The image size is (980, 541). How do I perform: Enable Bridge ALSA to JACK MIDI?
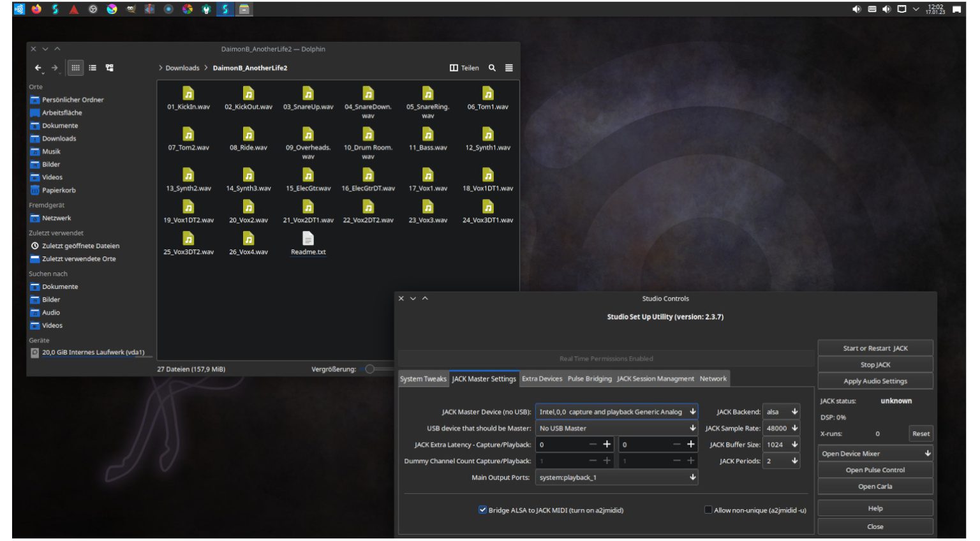pyautogui.click(x=483, y=510)
